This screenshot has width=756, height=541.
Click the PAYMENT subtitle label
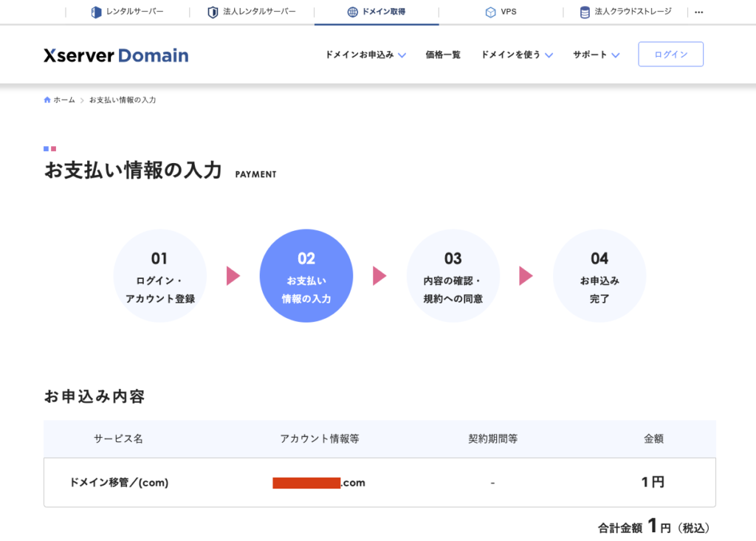tap(255, 174)
